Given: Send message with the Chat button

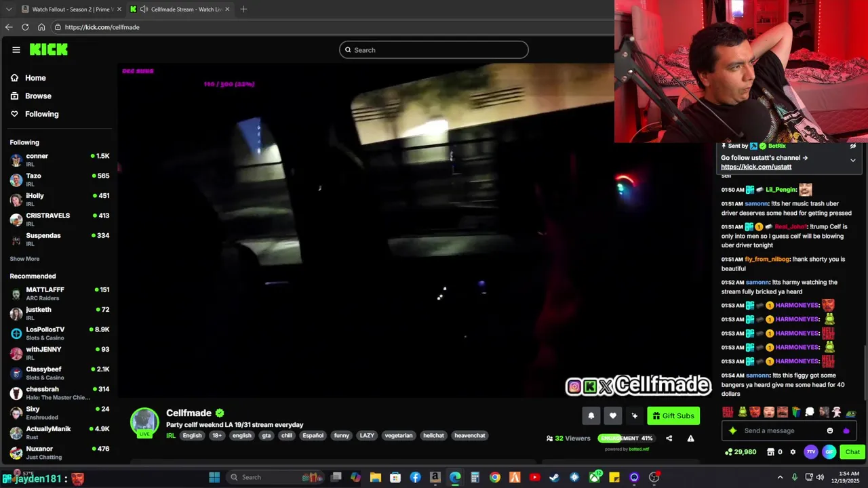Looking at the screenshot, I should click(x=852, y=452).
